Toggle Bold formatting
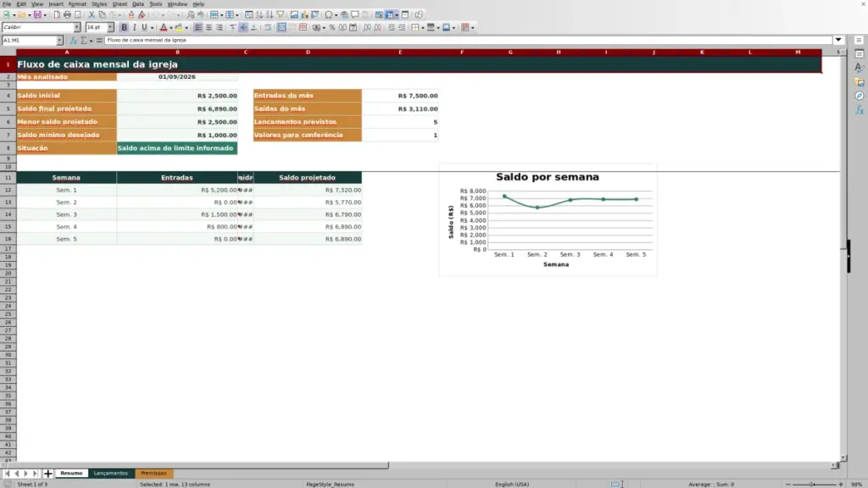Image resolution: width=868 pixels, height=488 pixels. click(124, 28)
